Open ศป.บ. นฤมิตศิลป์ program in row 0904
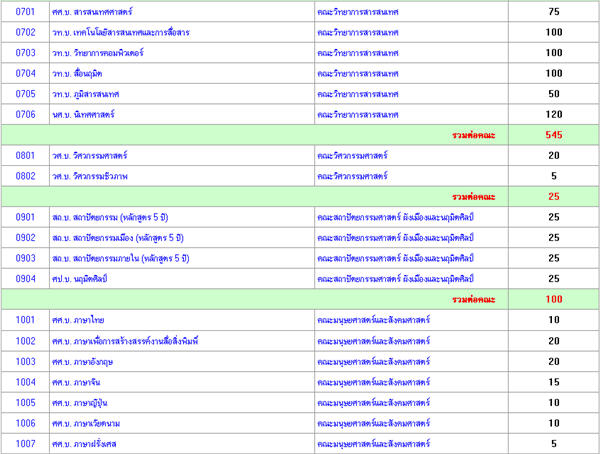The width and height of the screenshot is (600, 454). click(x=86, y=279)
